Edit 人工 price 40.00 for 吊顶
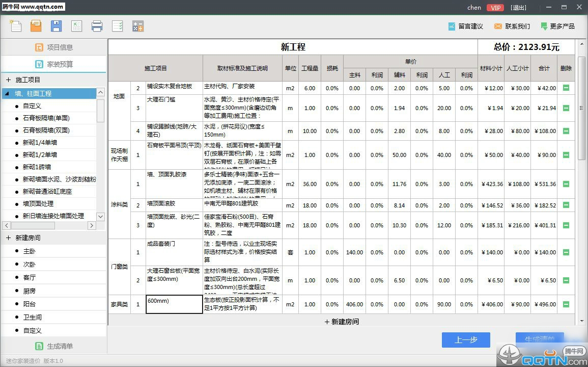The height and width of the screenshot is (367, 588). (444, 155)
